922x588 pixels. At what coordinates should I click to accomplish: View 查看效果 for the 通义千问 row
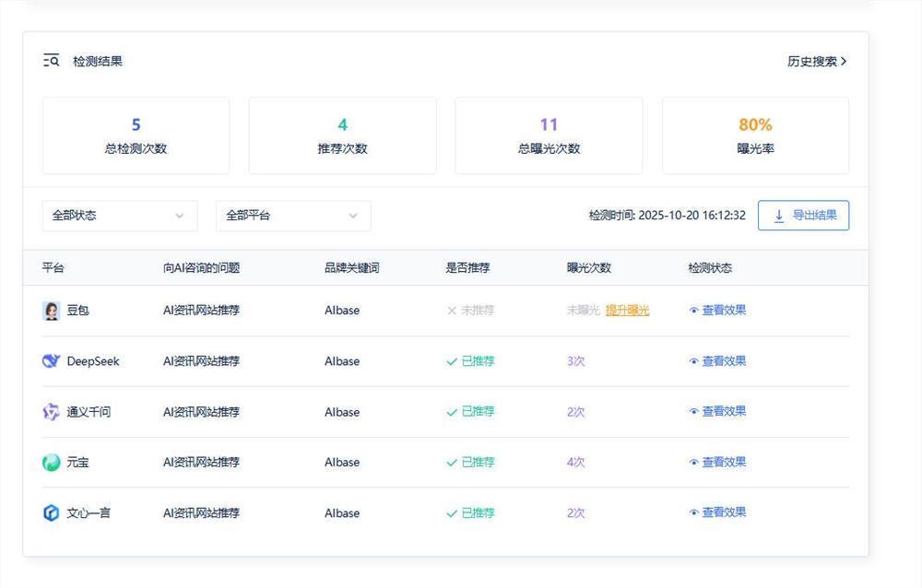723,412
